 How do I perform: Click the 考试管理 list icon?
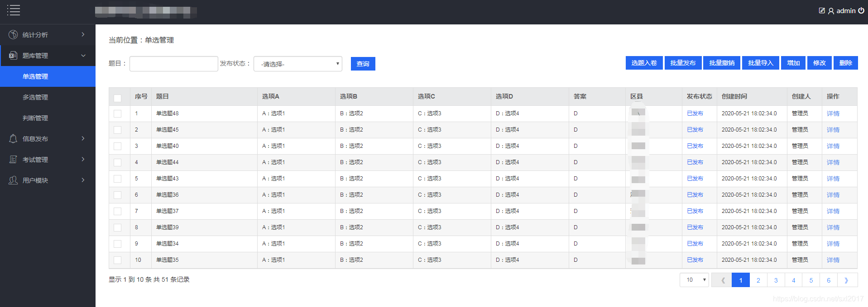(13, 160)
